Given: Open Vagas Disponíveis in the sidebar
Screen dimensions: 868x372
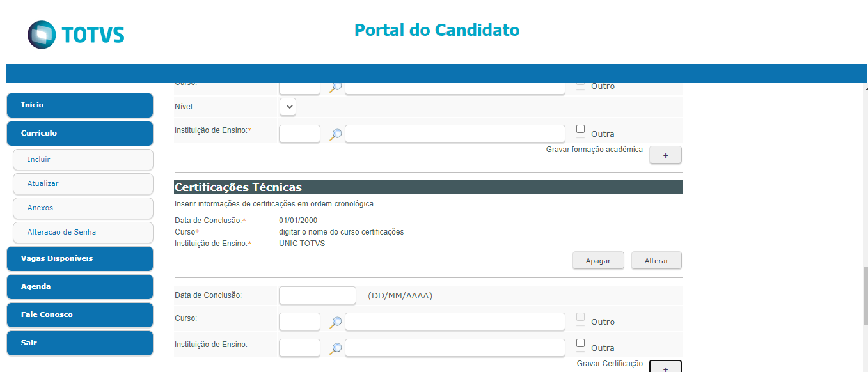Looking at the screenshot, I should [80, 258].
